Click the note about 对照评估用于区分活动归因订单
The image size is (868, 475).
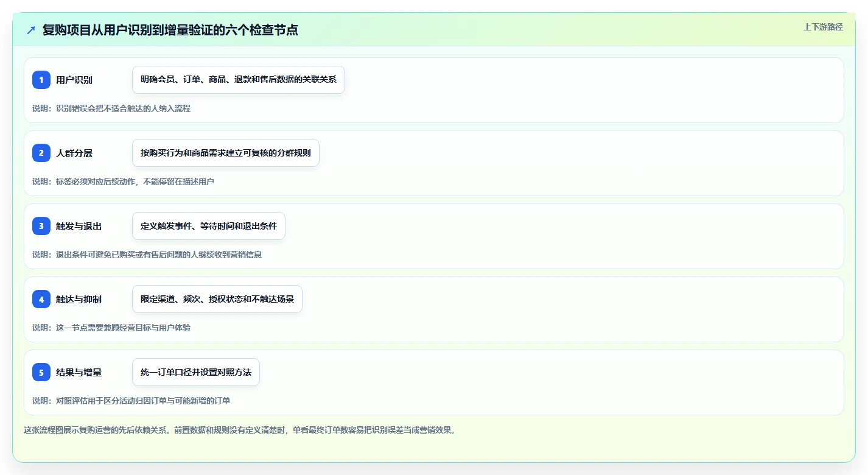coord(131,401)
